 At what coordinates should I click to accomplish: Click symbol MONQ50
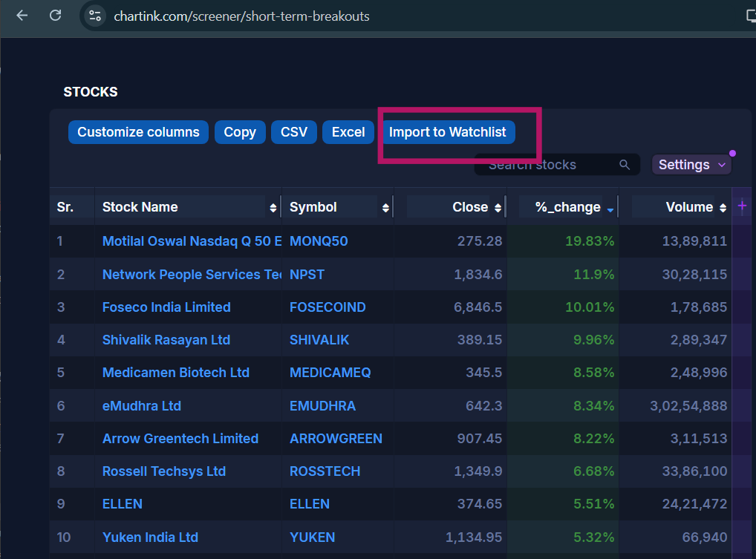pos(319,241)
